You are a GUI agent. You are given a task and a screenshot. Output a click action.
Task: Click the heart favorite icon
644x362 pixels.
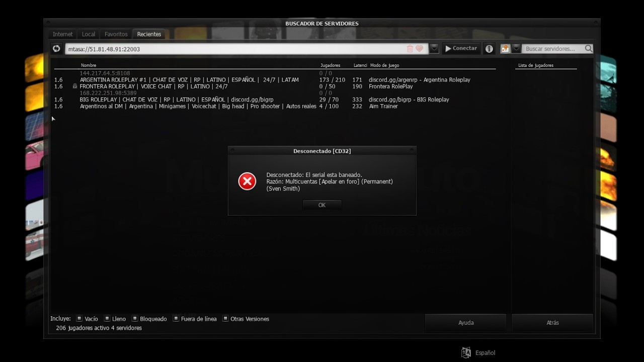click(419, 49)
